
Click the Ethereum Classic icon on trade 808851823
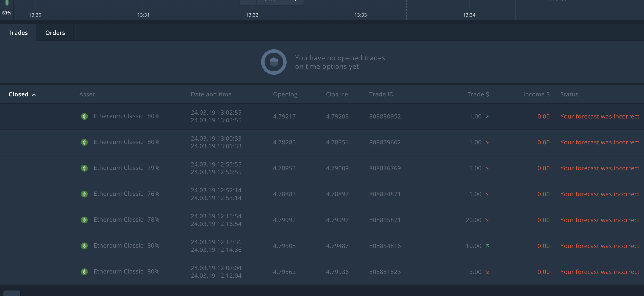point(84,272)
